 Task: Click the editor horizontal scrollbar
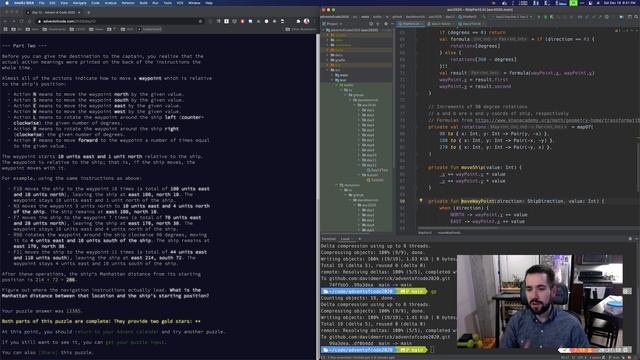[x=457, y=228]
